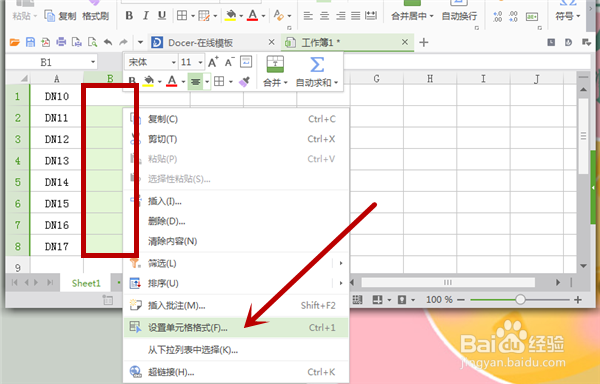Toggle center alignment in mini toolbar
Viewport: 600px width, 384px height.
(196, 81)
